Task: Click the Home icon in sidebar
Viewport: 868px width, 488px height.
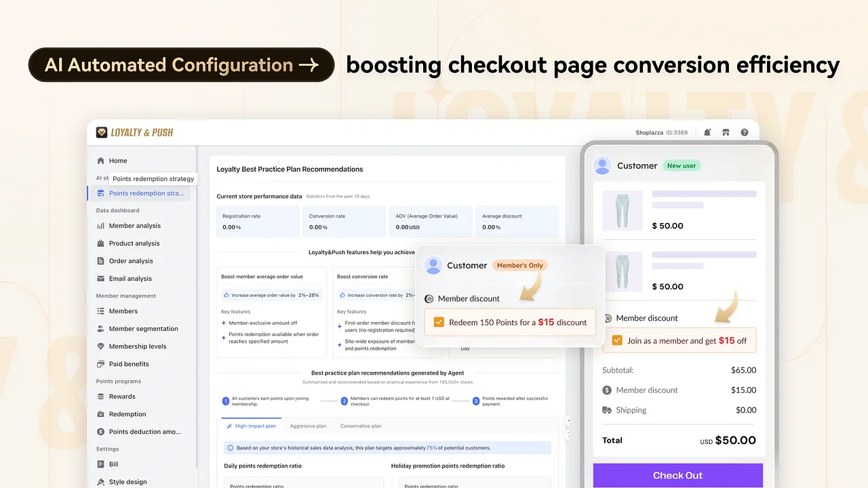Action: [101, 161]
